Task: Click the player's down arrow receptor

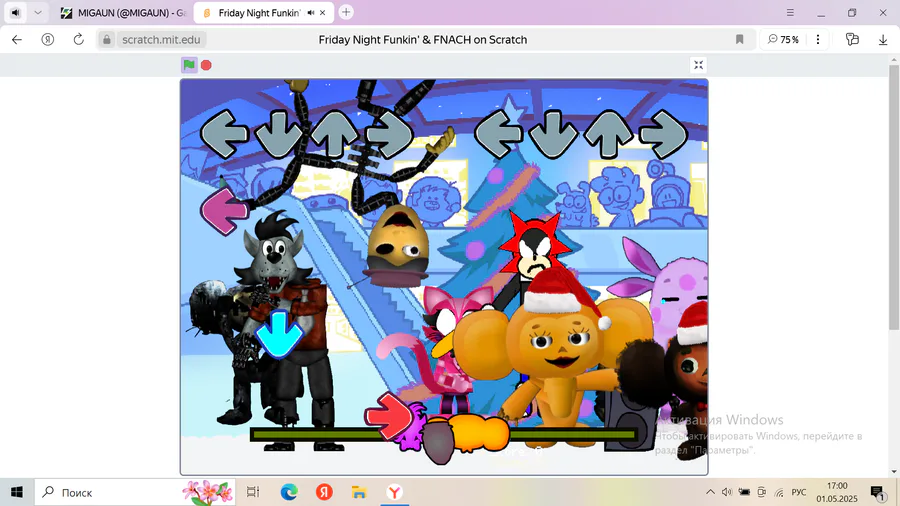Action: [x=553, y=135]
